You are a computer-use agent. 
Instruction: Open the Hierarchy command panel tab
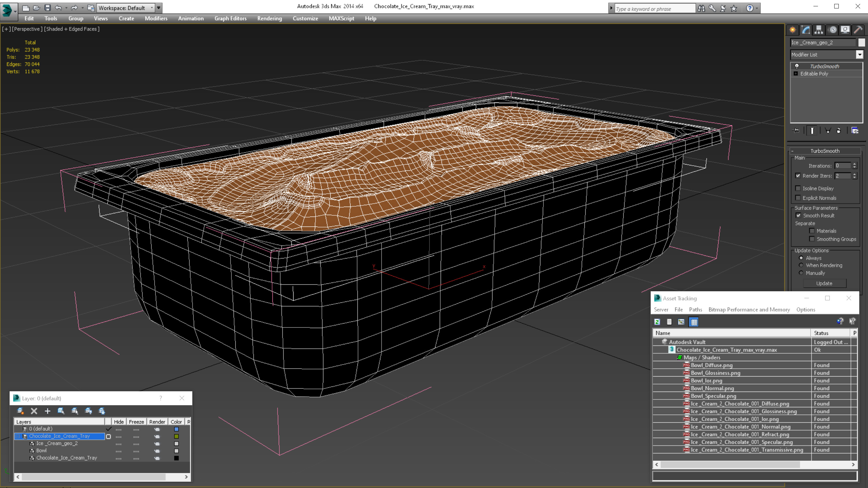click(x=819, y=30)
